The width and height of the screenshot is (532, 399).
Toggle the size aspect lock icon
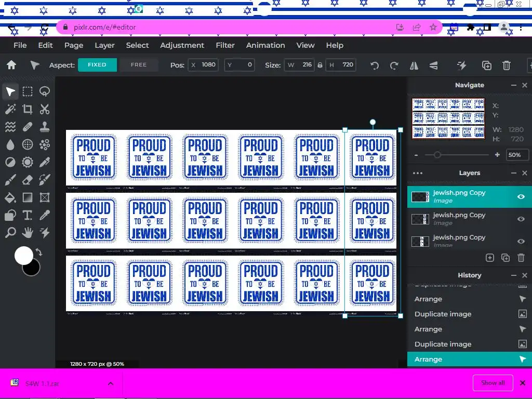click(320, 65)
